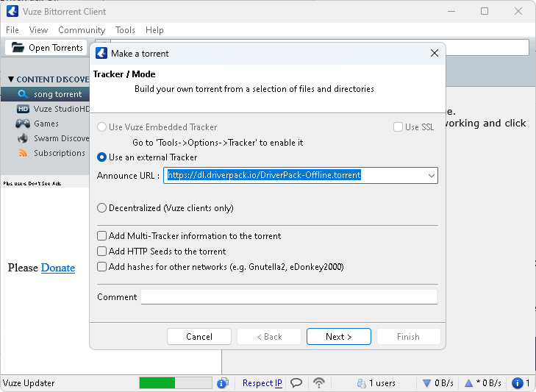Click the chat bubble icon in status bar
Viewport: 536px width, 392px height.
point(296,382)
